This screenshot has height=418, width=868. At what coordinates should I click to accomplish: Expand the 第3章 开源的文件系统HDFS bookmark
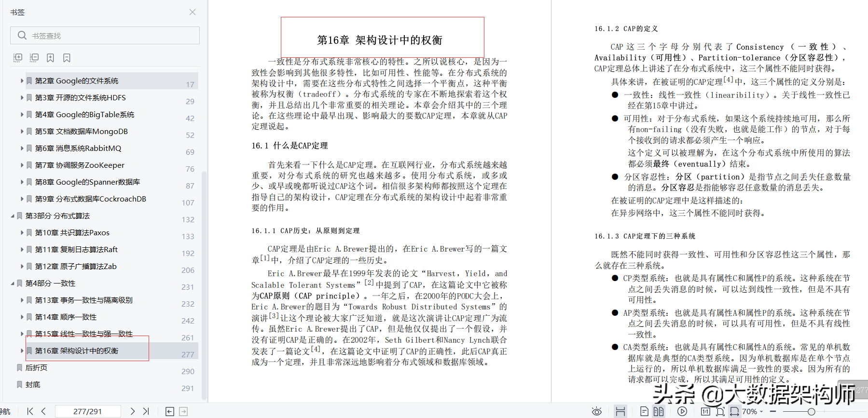[x=22, y=97]
